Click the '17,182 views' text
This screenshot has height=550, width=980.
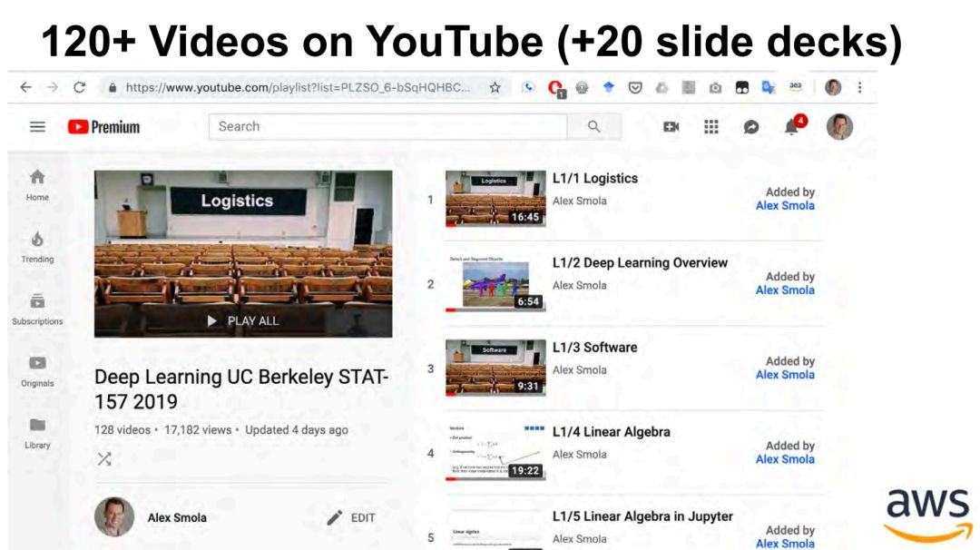198,430
